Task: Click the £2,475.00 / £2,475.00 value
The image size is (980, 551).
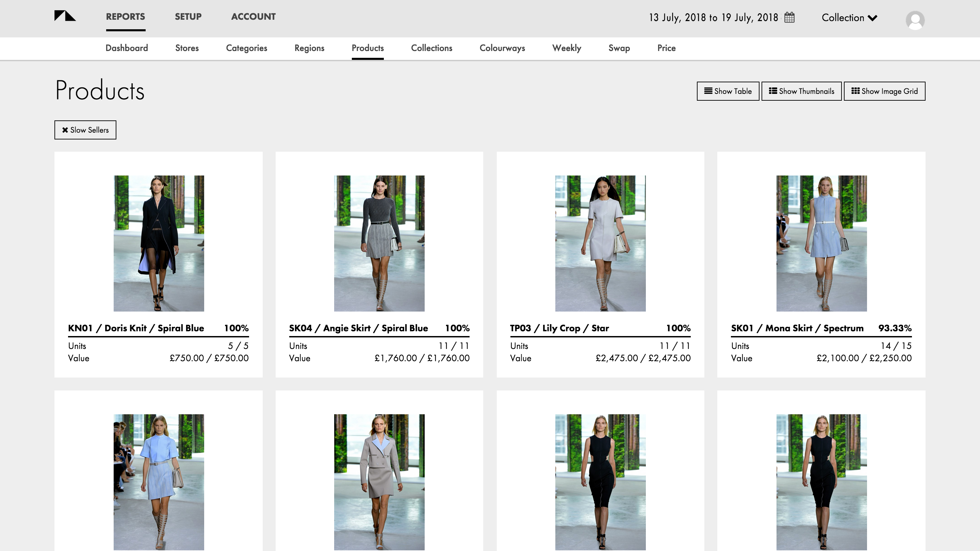Action: coord(643,358)
